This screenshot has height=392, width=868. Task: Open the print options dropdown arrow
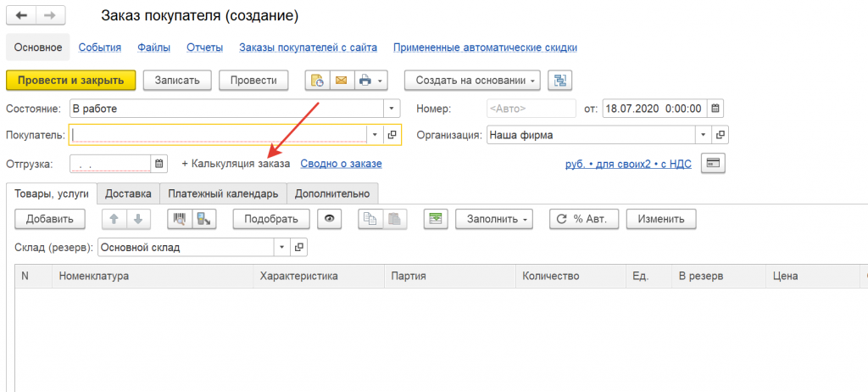click(x=381, y=81)
